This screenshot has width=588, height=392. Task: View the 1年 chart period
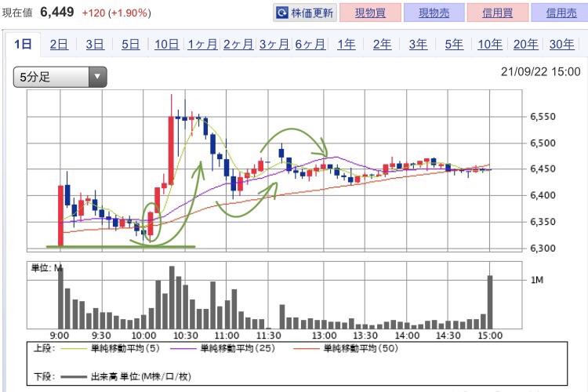[346, 44]
